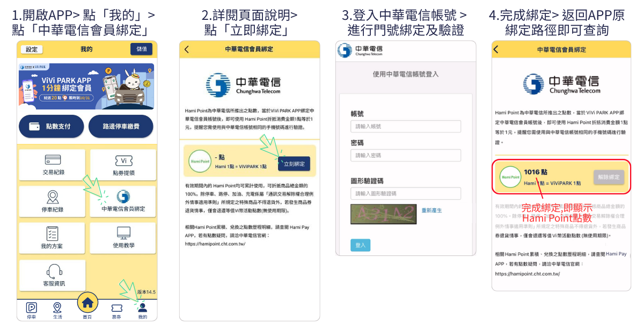Tap the 設定 settings button

pyautogui.click(x=32, y=49)
